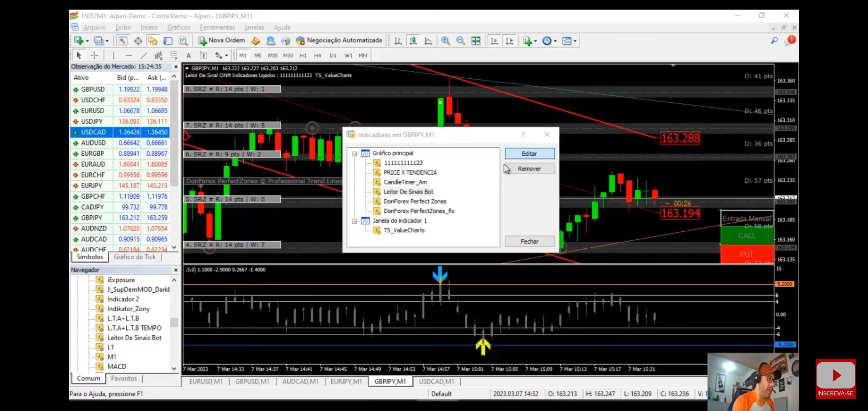Select DonForex Perfect Zones indicator entry

tap(415, 201)
